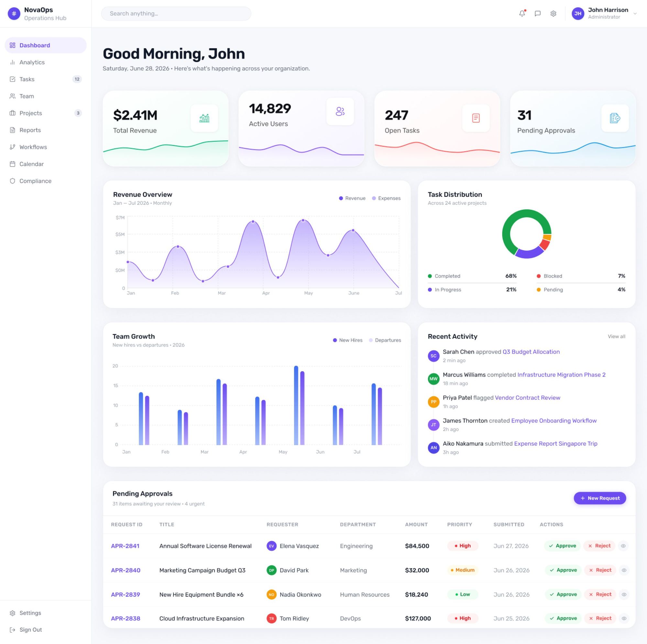View details of APR-2839 via eye icon
The image size is (647, 644).
click(624, 594)
